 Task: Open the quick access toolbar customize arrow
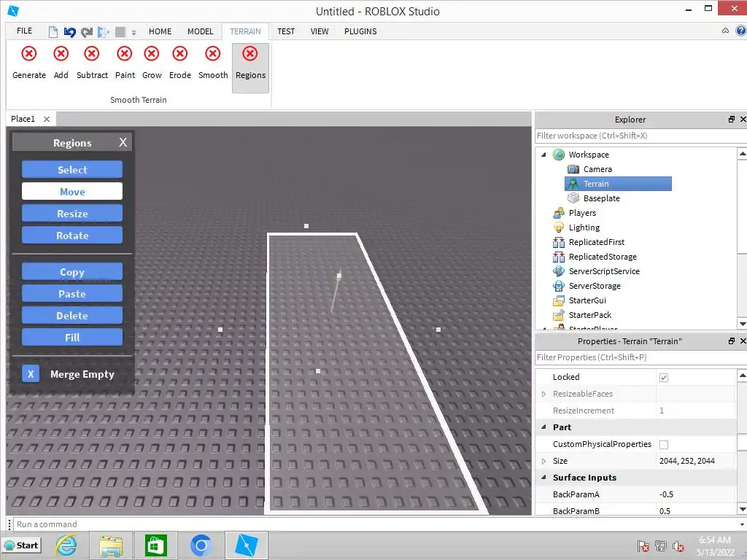134,32
